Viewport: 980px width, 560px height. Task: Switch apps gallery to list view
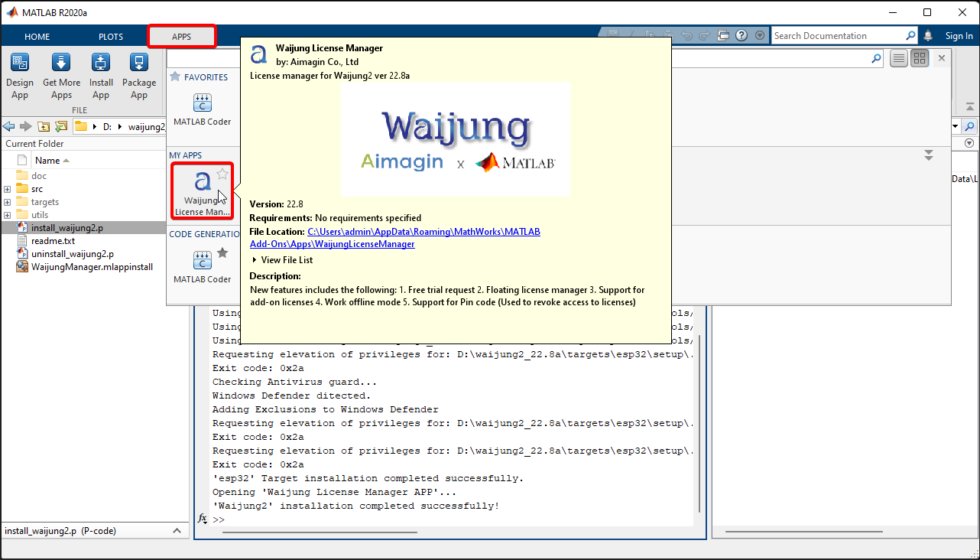point(899,58)
